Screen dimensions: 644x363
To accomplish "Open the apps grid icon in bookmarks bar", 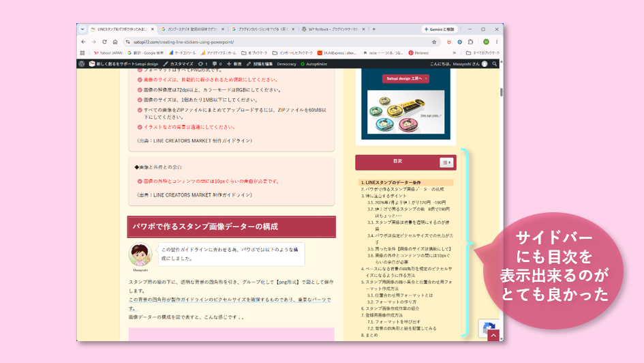I will 82,53.
